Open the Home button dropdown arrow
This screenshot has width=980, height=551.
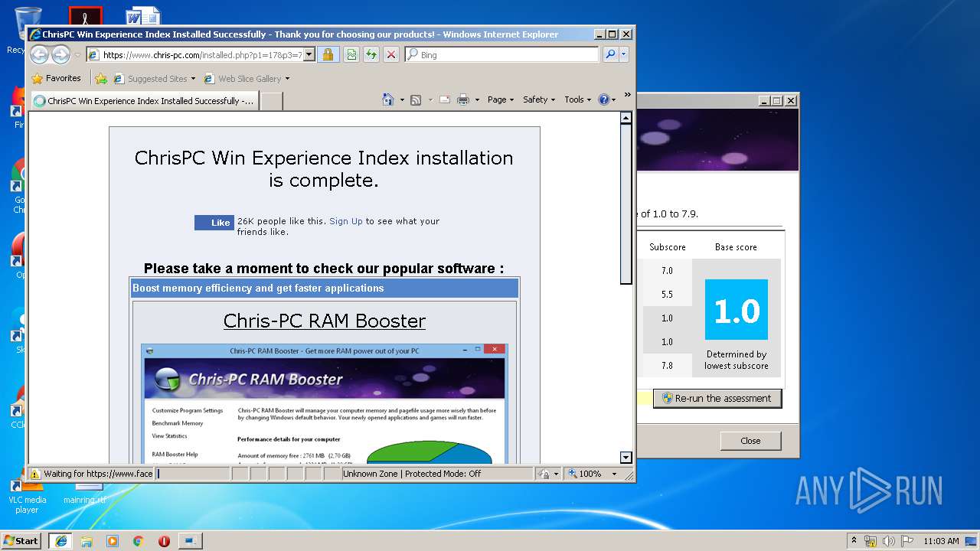click(x=402, y=99)
